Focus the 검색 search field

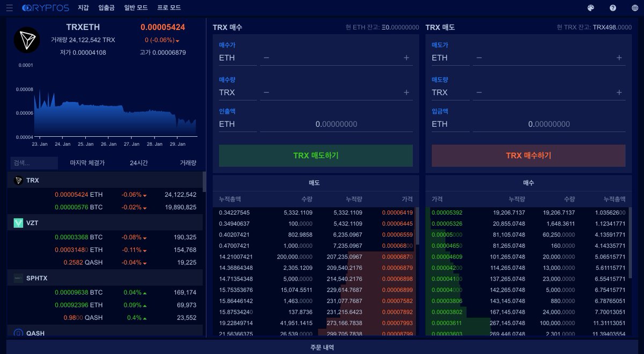click(34, 163)
